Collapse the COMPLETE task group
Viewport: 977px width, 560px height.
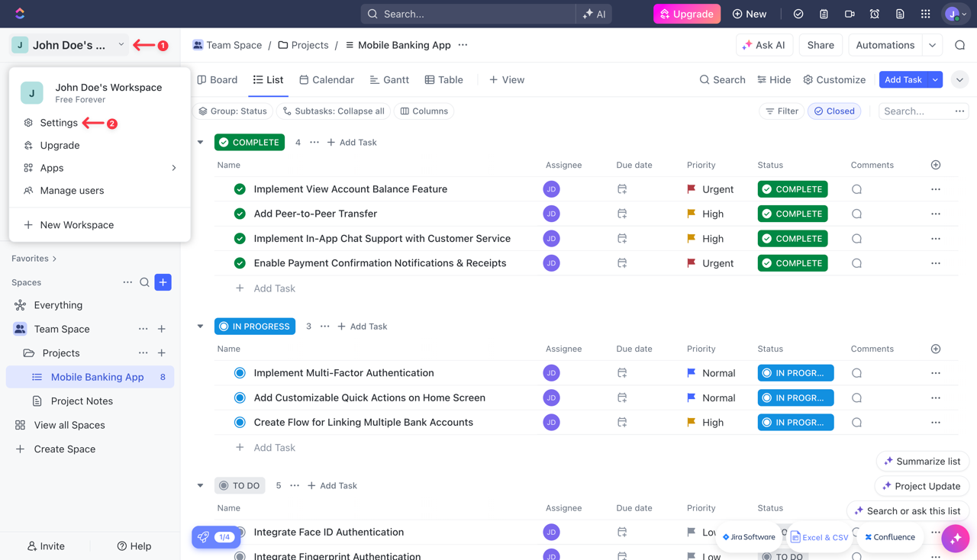[200, 142]
